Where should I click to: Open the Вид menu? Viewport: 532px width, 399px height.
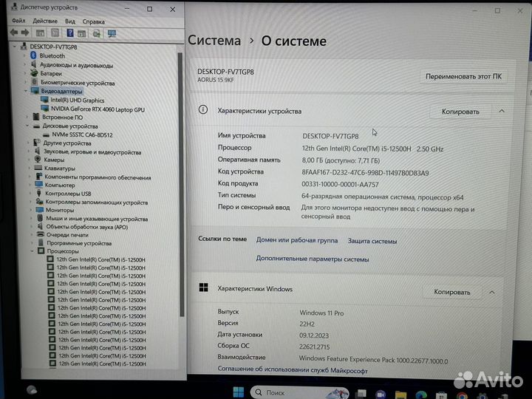[x=70, y=21]
